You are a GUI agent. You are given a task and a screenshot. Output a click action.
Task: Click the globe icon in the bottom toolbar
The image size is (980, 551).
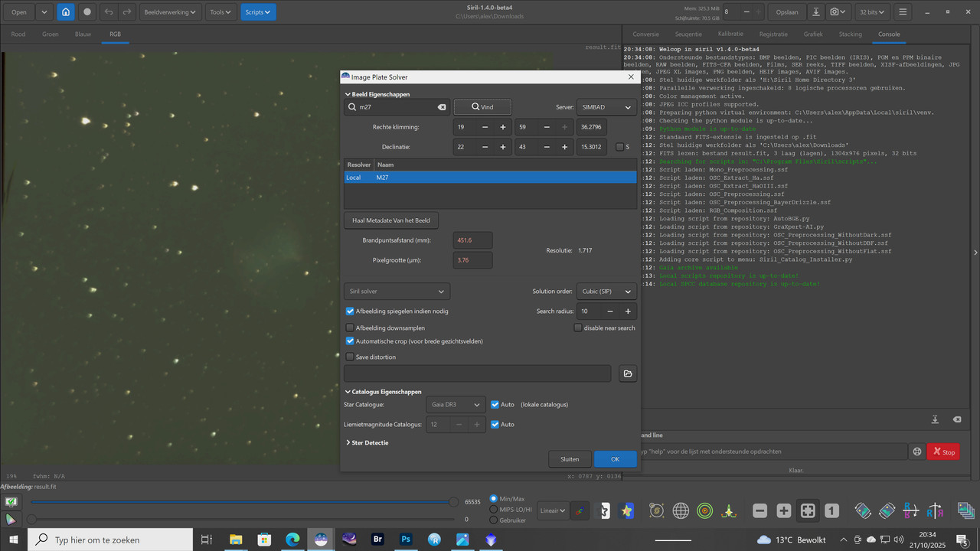click(x=681, y=511)
